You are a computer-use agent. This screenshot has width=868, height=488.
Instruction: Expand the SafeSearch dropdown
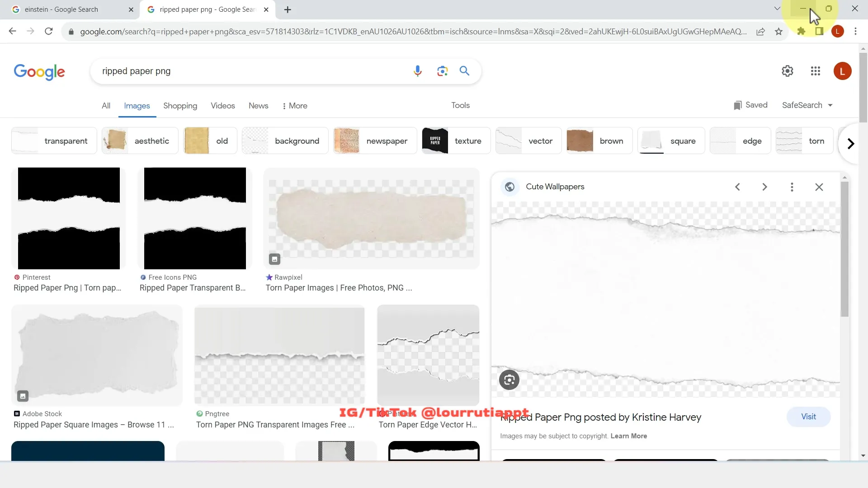[807, 105]
